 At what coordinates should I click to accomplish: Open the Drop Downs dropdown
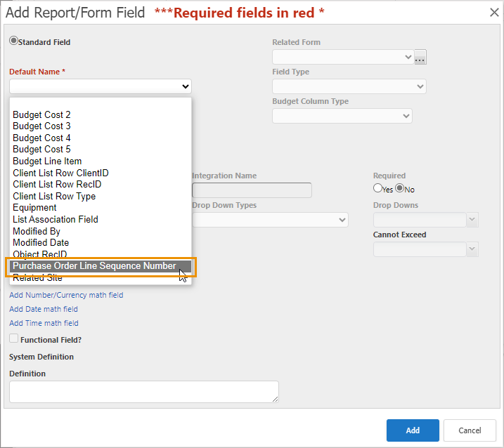tap(425, 220)
